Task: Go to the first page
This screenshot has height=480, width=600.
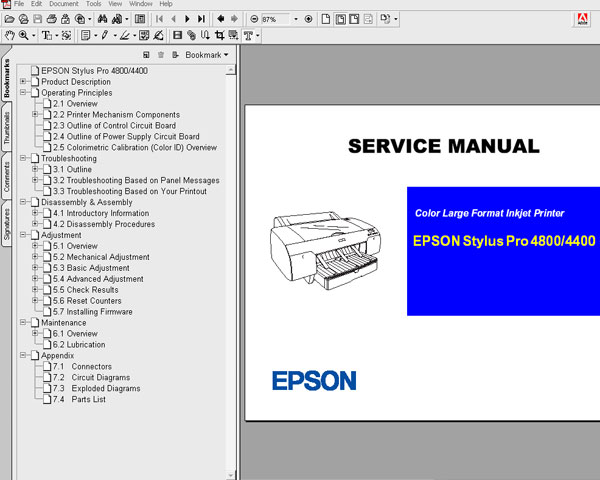Action: pyautogui.click(x=160, y=19)
